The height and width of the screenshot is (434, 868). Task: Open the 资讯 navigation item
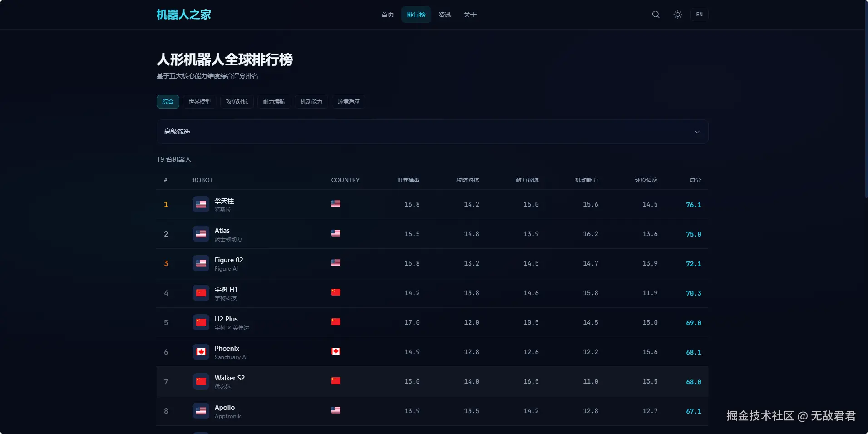[445, 15]
